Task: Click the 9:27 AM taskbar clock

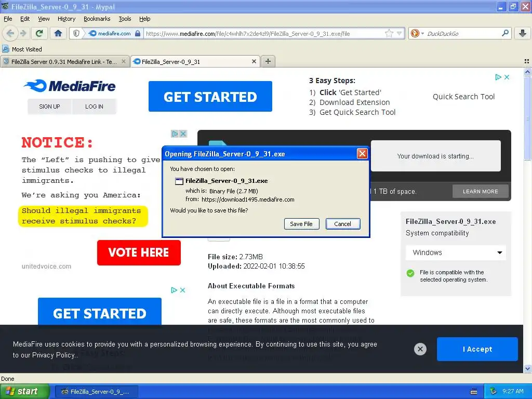Action: pyautogui.click(x=513, y=391)
